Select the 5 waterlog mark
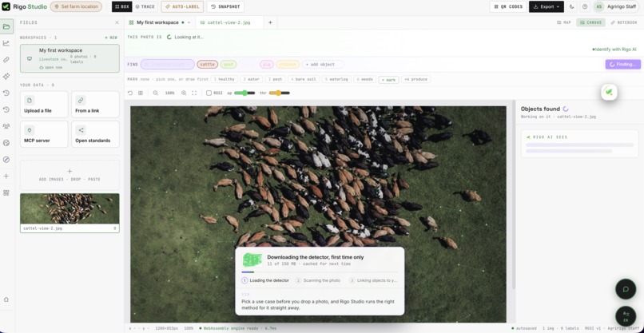 [x=336, y=79]
